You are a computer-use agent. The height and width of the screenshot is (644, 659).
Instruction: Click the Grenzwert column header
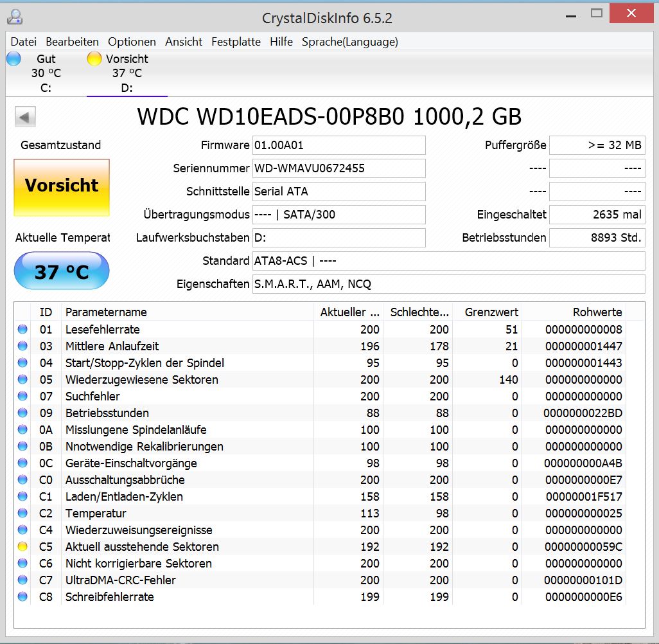click(488, 312)
